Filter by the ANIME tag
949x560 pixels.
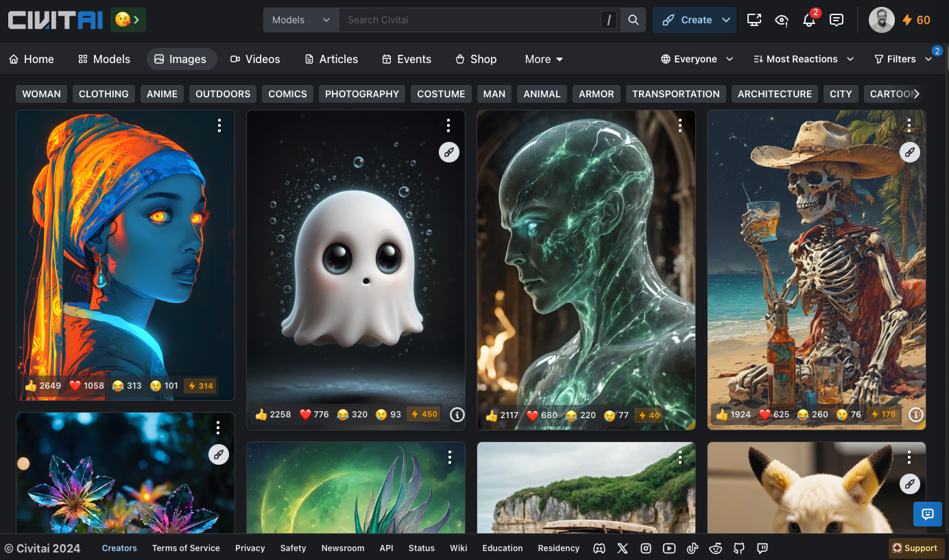pyautogui.click(x=162, y=94)
